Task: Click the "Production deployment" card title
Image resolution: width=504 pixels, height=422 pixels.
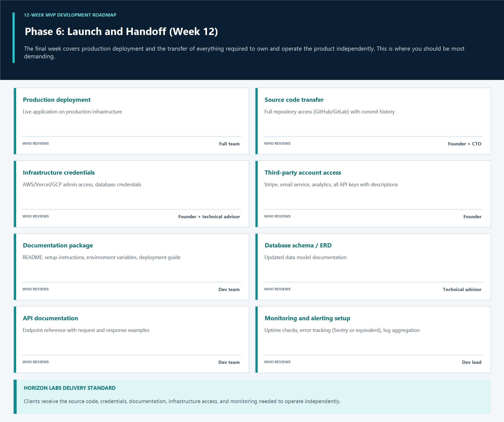Action: (x=57, y=100)
